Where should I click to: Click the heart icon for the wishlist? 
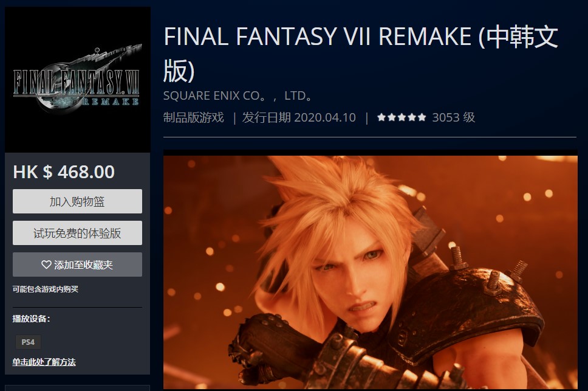coord(46,265)
